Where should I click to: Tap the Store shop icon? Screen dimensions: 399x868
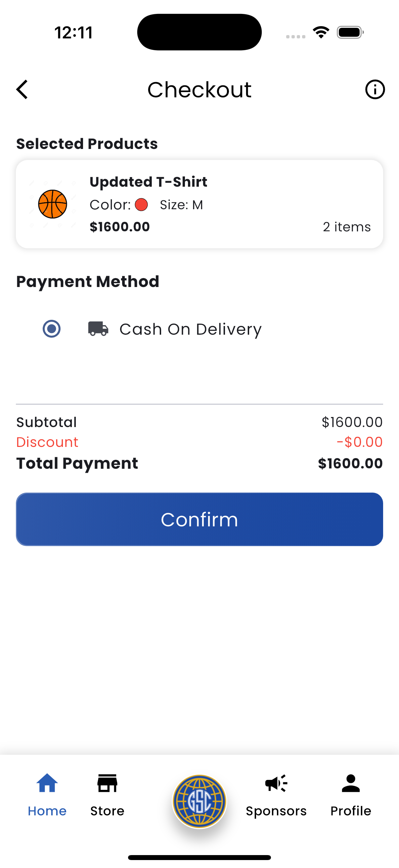click(108, 783)
